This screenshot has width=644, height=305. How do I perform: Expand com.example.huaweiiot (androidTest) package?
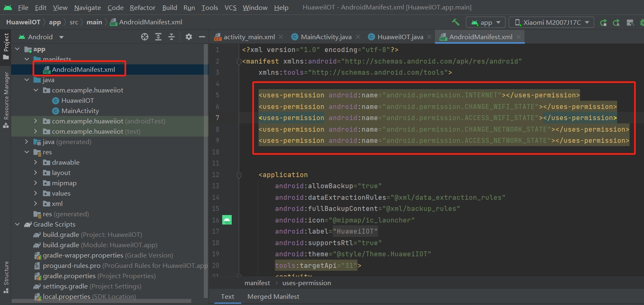[x=35, y=121]
